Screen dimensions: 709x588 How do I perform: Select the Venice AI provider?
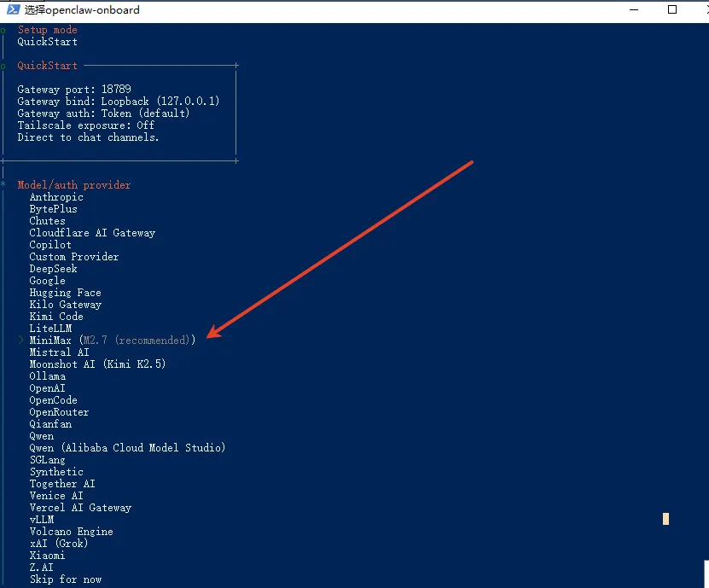tap(56, 496)
